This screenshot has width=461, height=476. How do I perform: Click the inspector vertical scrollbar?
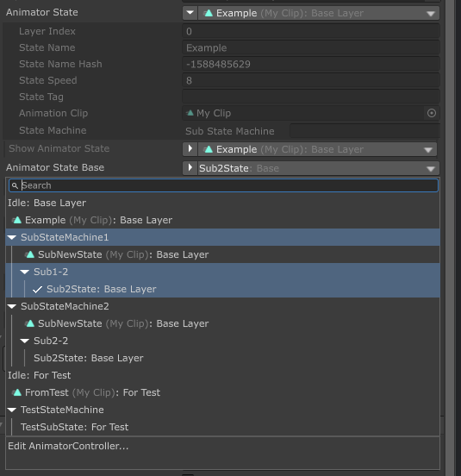pos(451,238)
